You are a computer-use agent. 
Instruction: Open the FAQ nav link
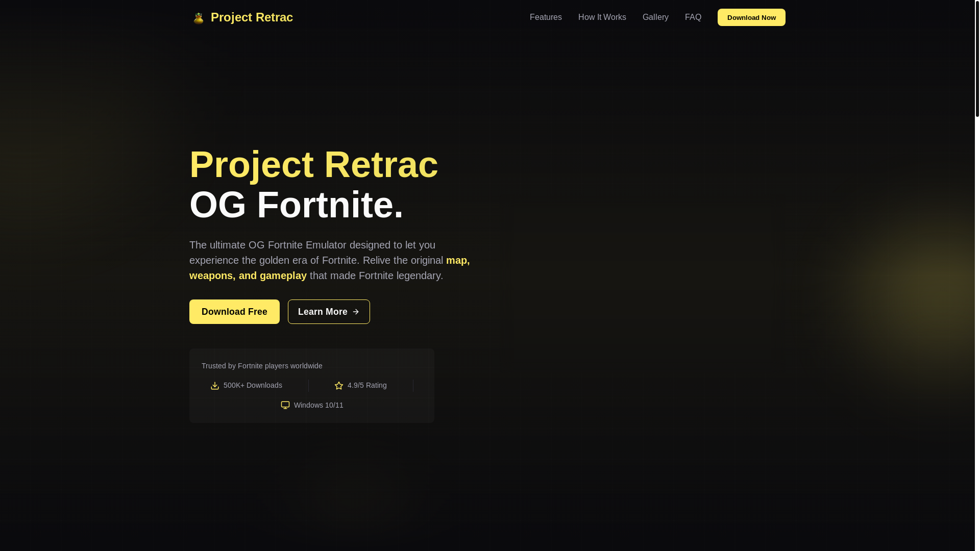tap(693, 17)
